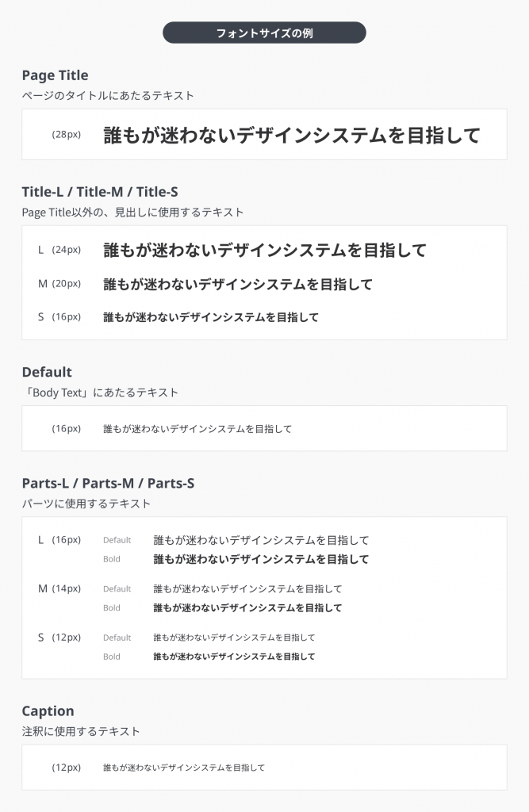529x812 pixels.
Task: Select the Page Title heading
Action: [x=55, y=75]
